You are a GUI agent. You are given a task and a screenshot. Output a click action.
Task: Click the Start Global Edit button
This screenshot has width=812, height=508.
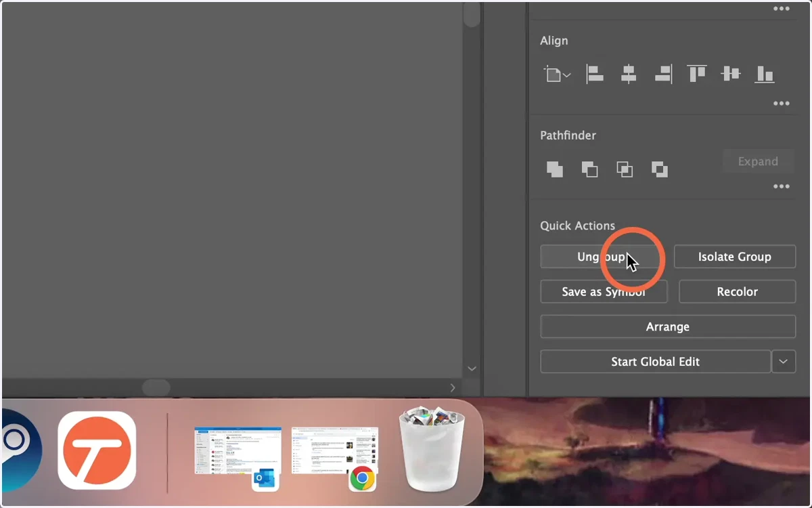tap(656, 362)
